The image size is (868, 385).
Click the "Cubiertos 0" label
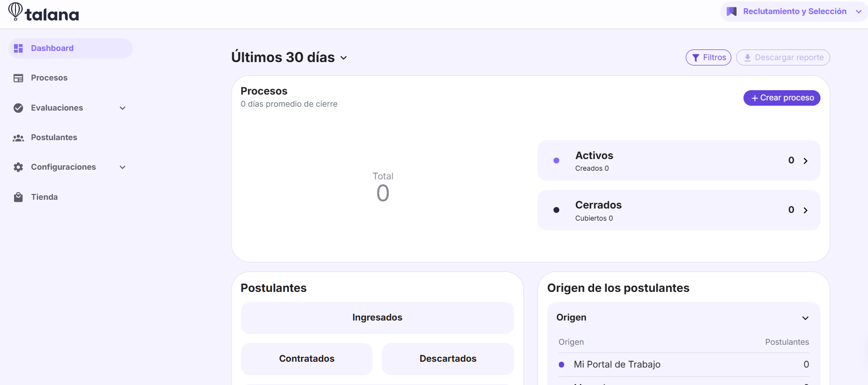click(x=594, y=218)
